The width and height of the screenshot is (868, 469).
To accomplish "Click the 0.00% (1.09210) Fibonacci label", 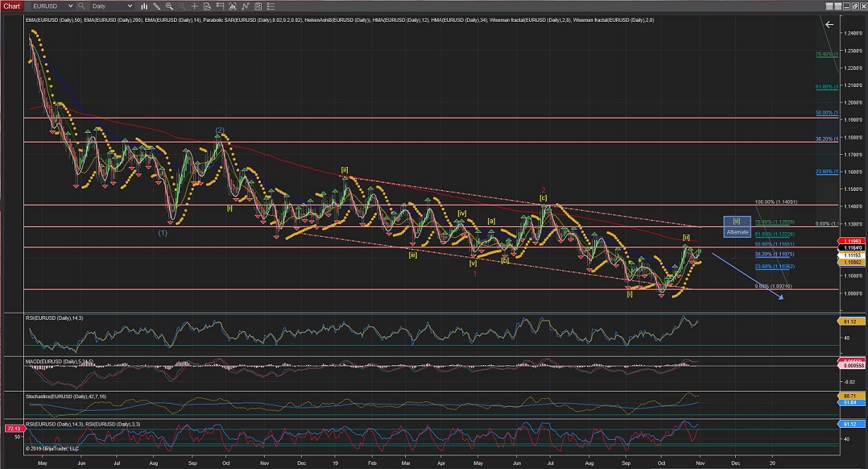I will pos(773,286).
